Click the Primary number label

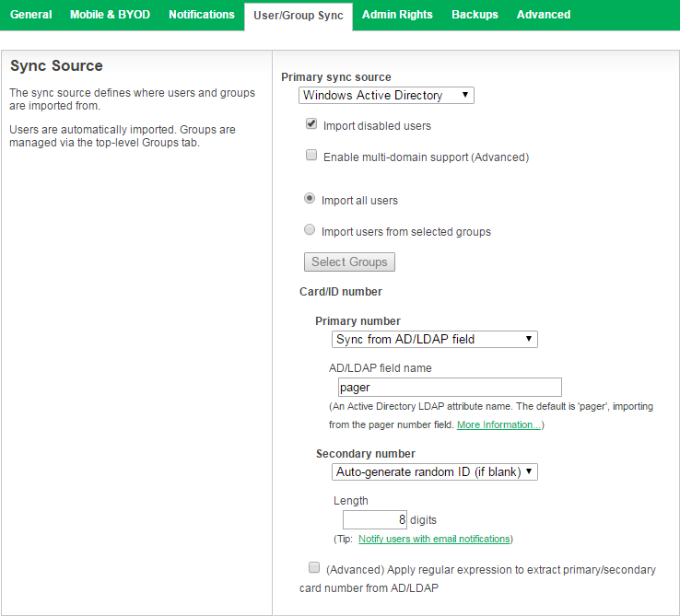[358, 321]
